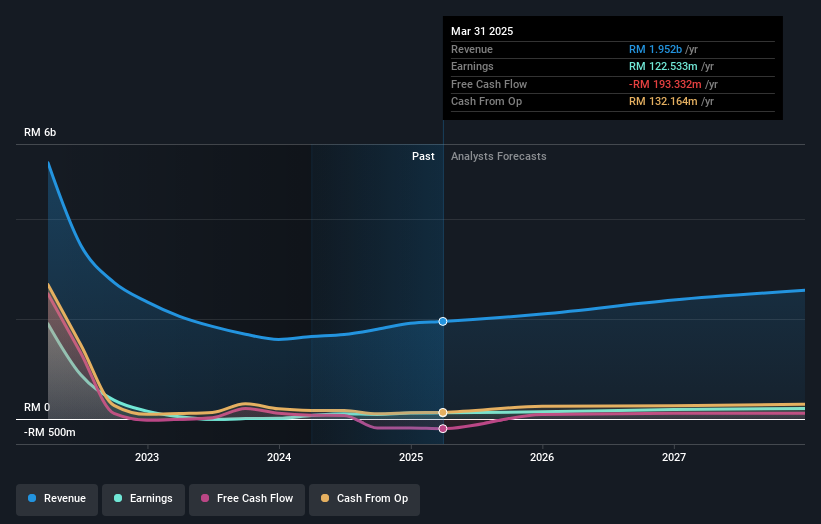Click the blue Revenue data point marker

[443, 321]
